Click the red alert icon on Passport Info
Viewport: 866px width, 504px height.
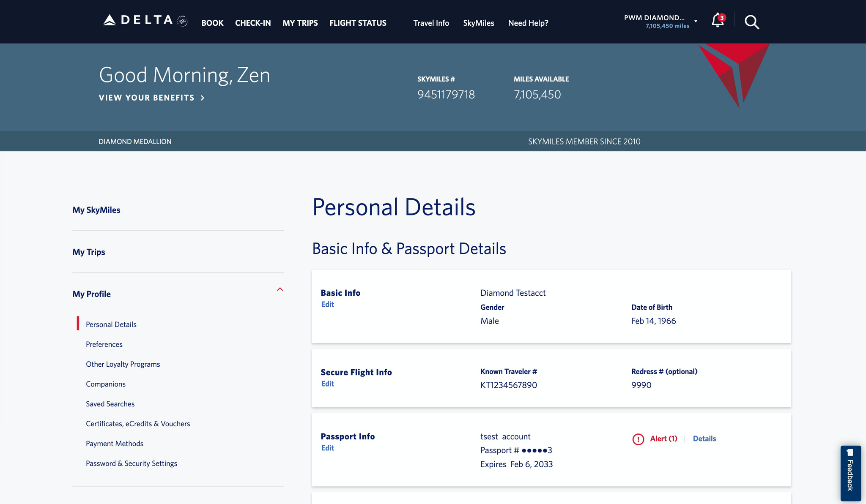click(639, 439)
